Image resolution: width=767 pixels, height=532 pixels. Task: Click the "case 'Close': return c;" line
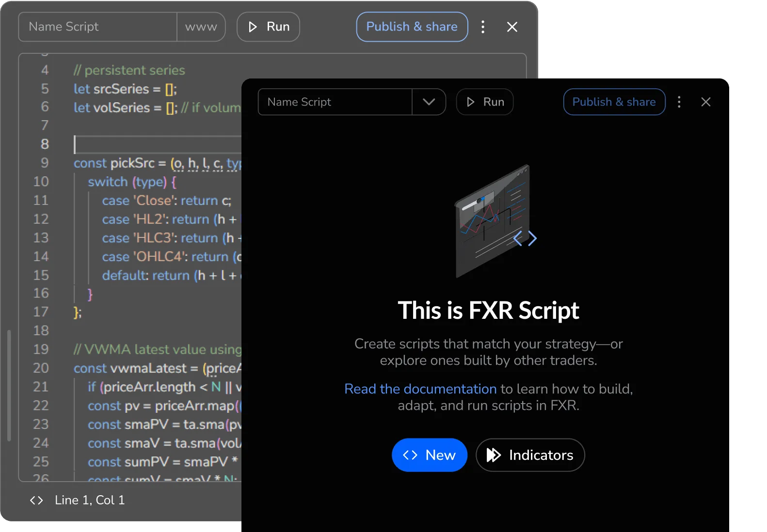coord(167,201)
